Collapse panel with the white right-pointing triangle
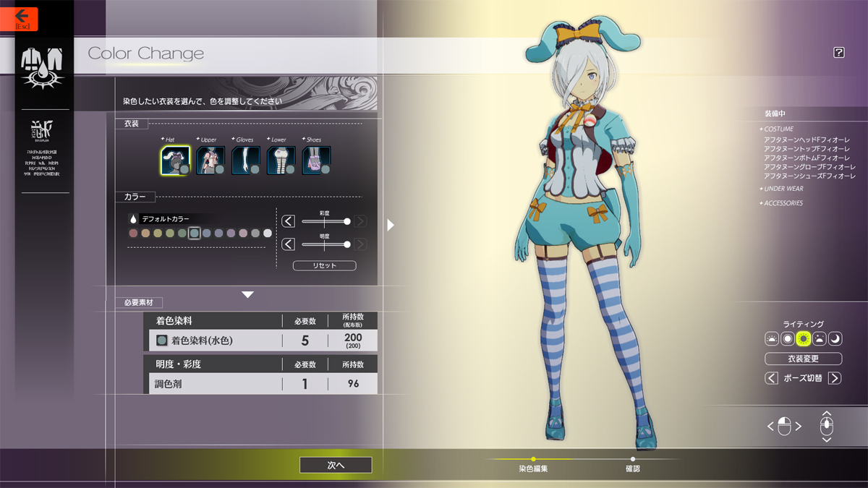 click(391, 225)
